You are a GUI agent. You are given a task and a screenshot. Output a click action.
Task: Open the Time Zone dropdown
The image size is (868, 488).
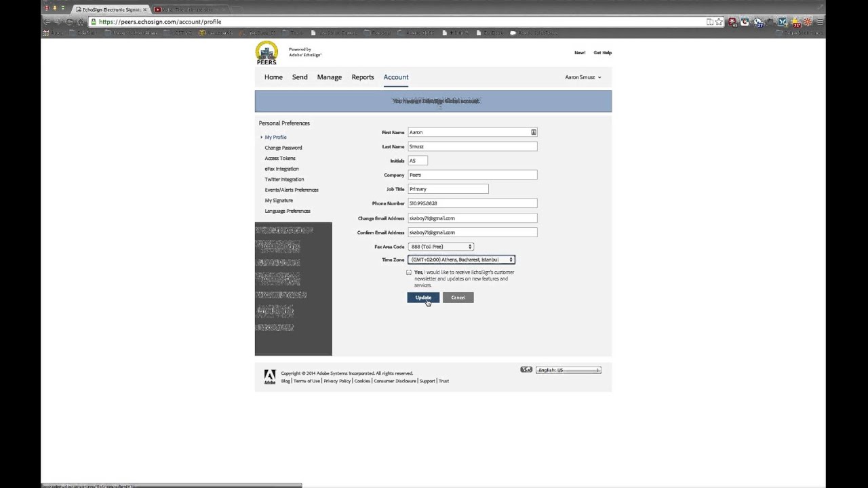pyautogui.click(x=461, y=260)
